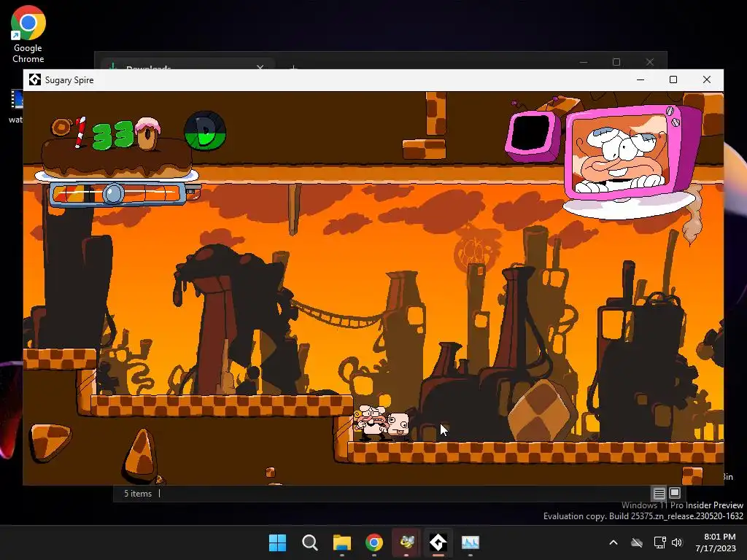Show hidden system tray icons
The height and width of the screenshot is (560, 747).
(614, 542)
